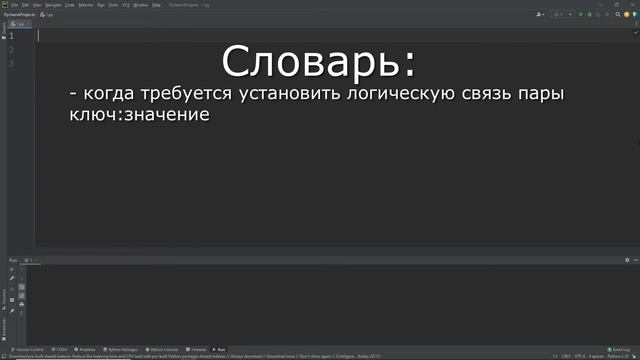The height and width of the screenshot is (360, 640).
Task: Hide the Run panel with minimize icon
Action: 636,260
